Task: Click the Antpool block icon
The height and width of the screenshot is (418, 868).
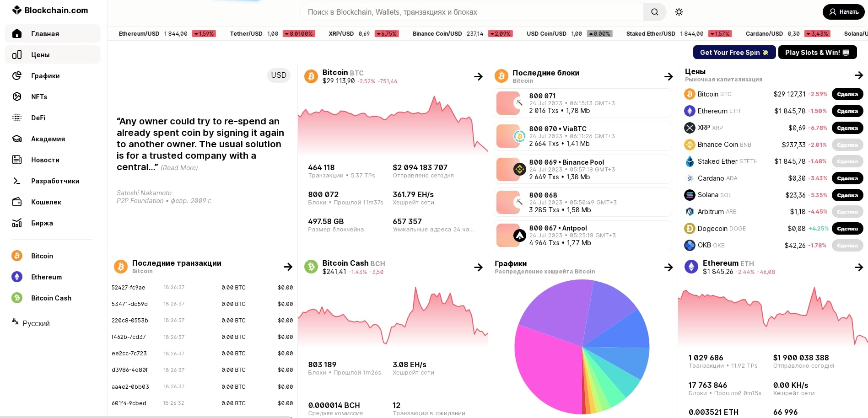Action: [519, 236]
